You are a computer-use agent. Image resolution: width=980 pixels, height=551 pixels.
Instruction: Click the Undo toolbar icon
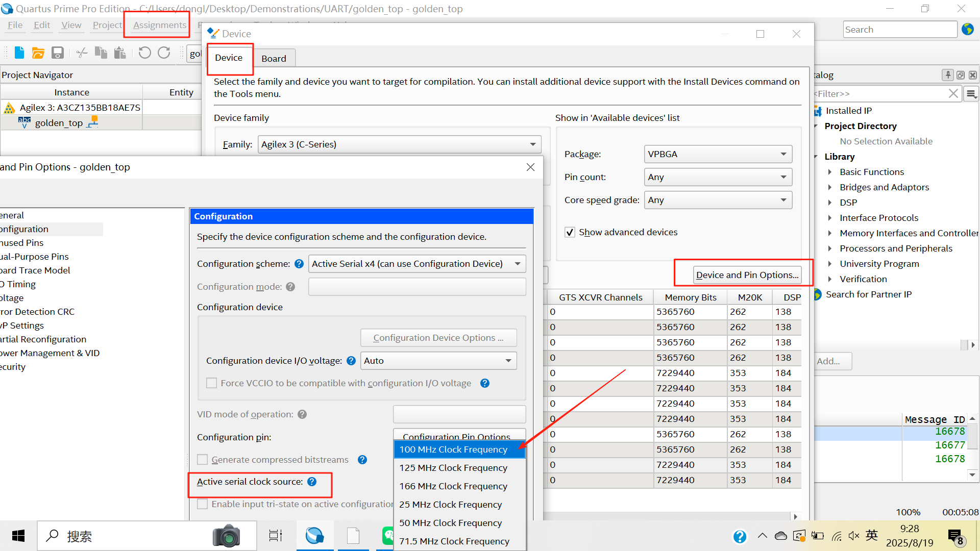144,53
